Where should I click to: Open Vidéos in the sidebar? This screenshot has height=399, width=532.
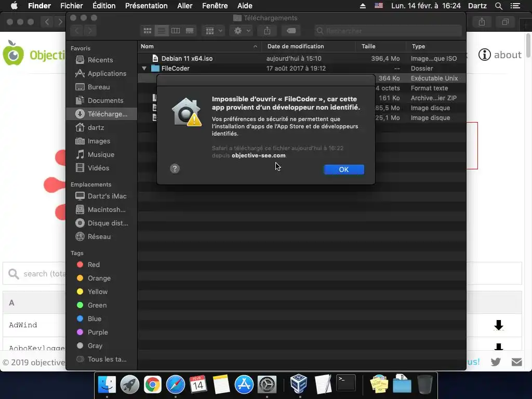click(x=101, y=168)
